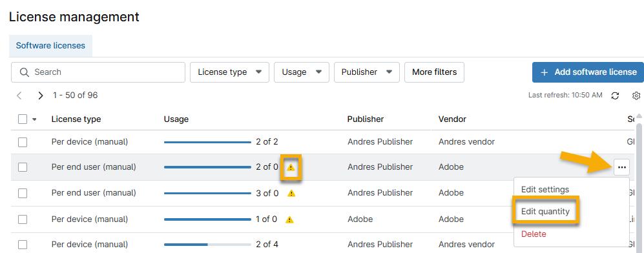Open table settings gear icon
This screenshot has width=644, height=253.
coord(636,96)
